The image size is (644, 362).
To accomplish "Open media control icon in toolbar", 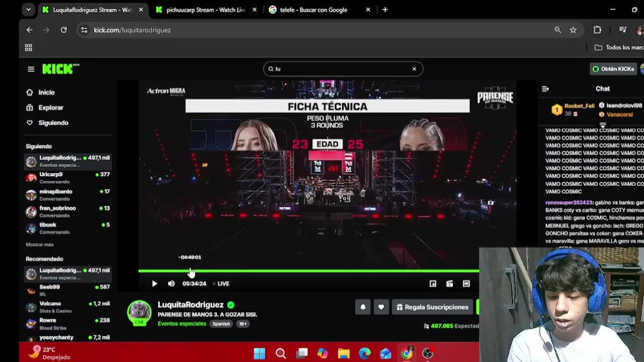I will 623,30.
